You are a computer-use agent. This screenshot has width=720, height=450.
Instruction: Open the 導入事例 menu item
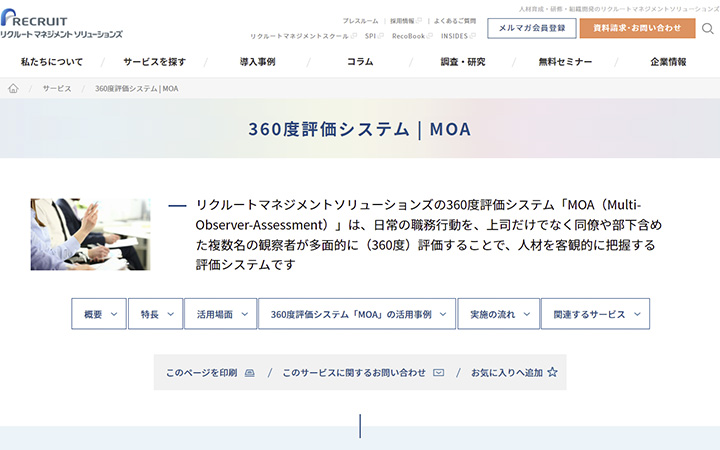click(257, 62)
